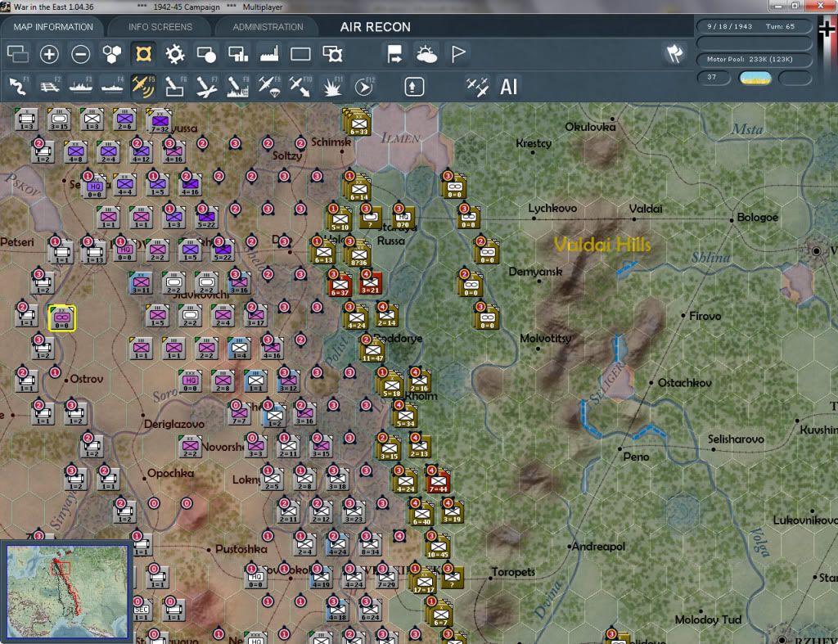
Task: Select the F1 move mode icon
Action: pos(18,87)
